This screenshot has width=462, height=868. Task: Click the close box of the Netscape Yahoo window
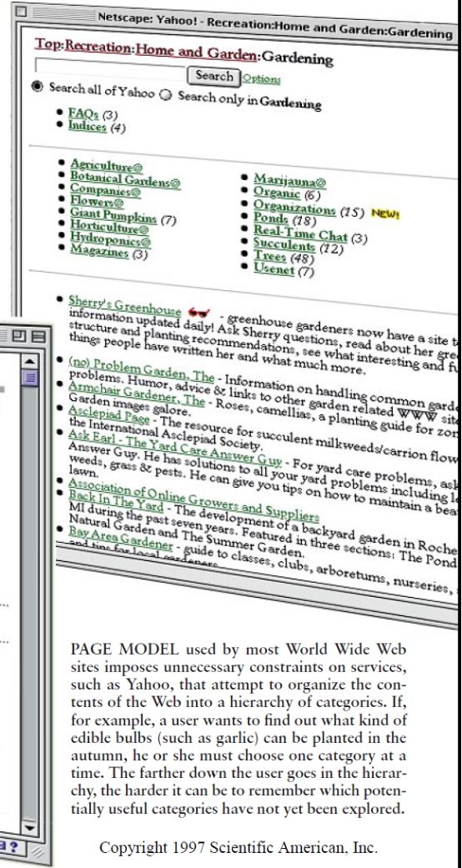pos(21,13)
